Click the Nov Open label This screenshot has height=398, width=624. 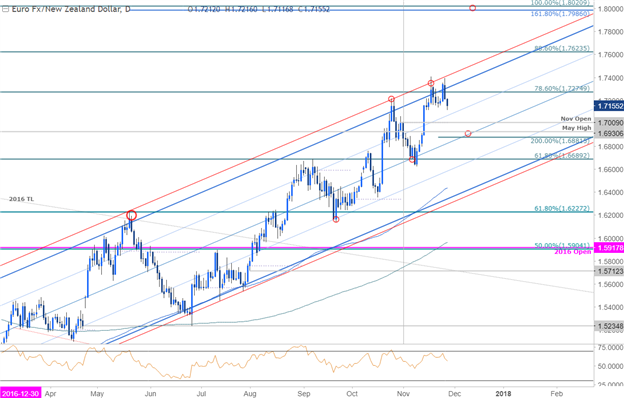click(x=575, y=119)
